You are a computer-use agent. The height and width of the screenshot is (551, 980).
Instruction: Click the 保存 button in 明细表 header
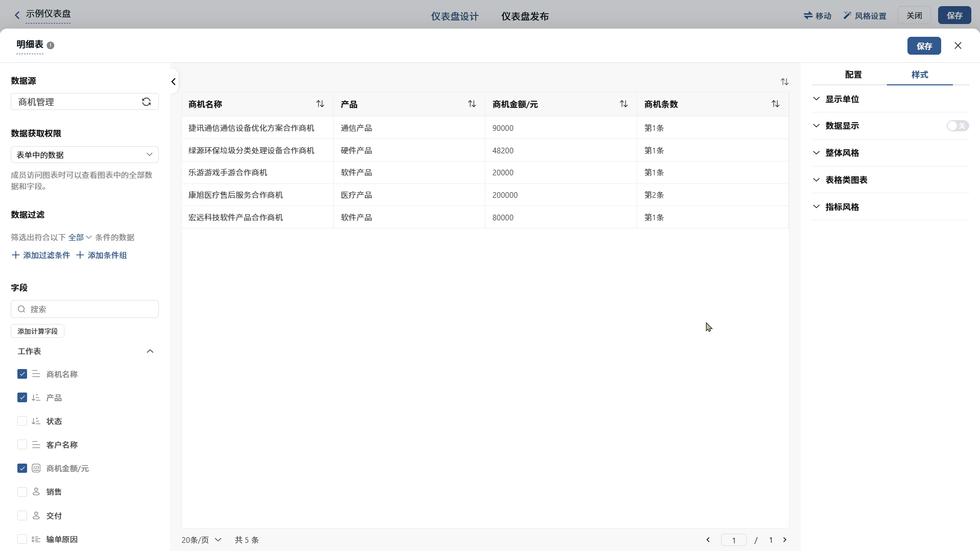coord(924,46)
